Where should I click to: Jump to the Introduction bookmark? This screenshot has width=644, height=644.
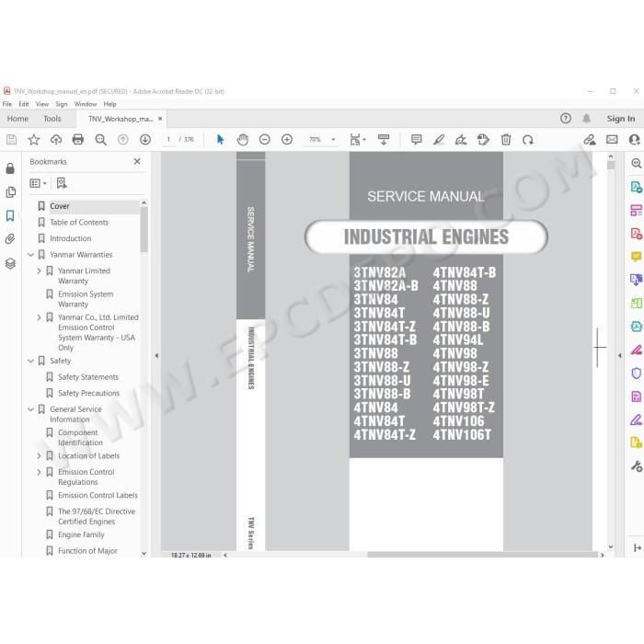71,238
